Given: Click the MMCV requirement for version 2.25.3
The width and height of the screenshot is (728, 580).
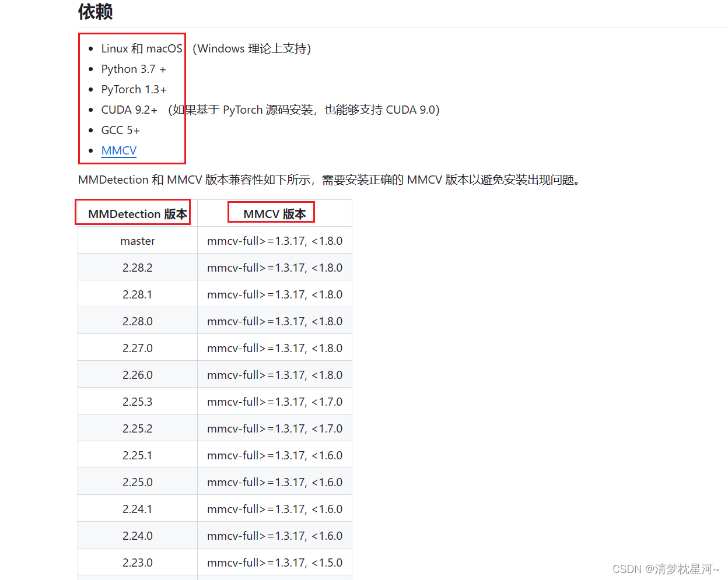Looking at the screenshot, I should coord(275,402).
